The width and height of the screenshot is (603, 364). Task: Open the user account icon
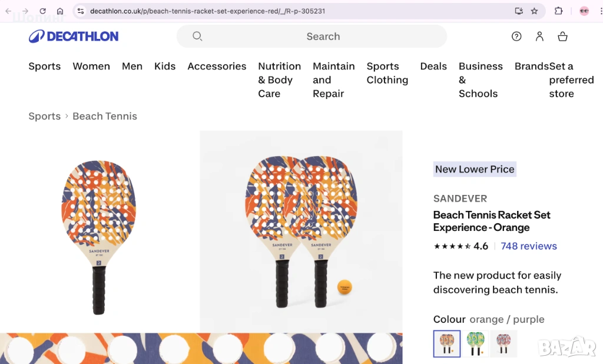[539, 37]
